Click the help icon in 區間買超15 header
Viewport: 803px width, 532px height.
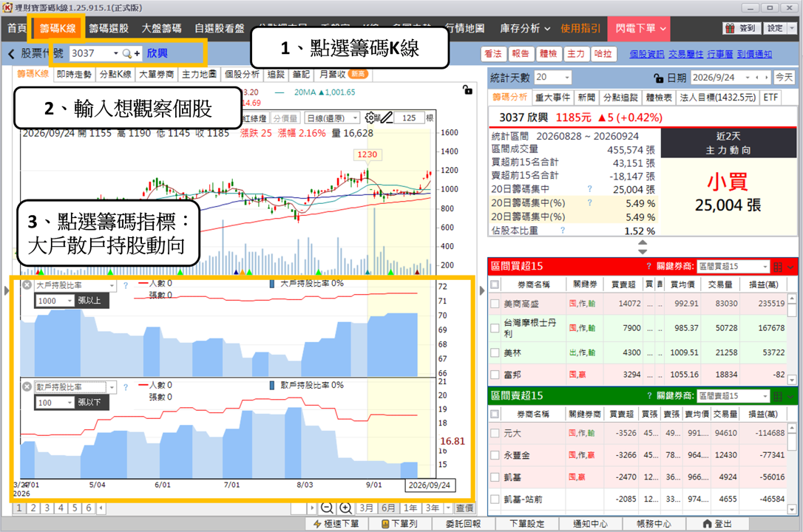pyautogui.click(x=649, y=266)
